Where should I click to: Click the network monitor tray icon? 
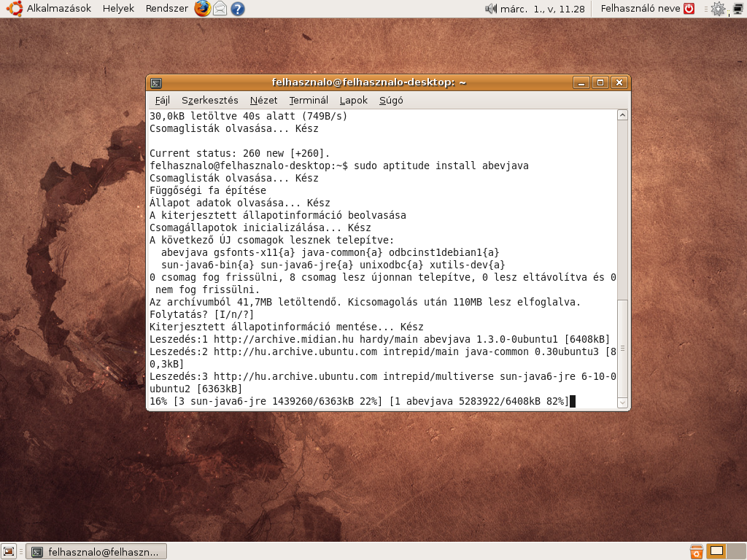point(738,9)
